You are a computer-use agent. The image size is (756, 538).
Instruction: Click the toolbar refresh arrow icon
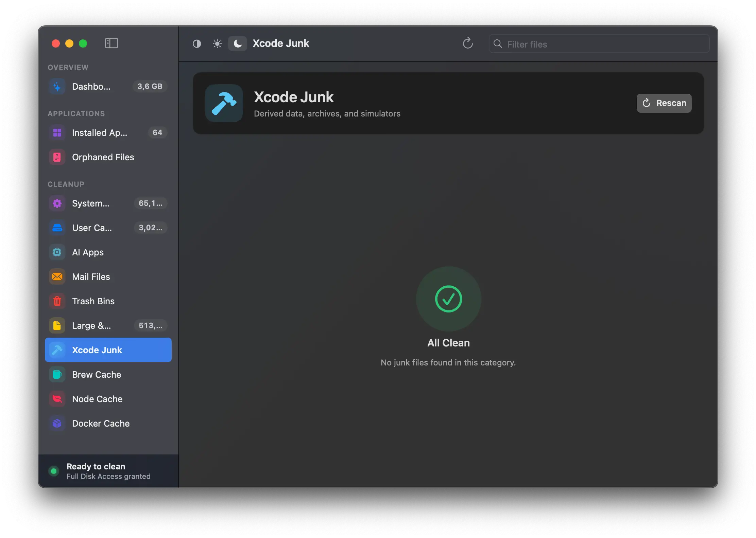pyautogui.click(x=468, y=43)
